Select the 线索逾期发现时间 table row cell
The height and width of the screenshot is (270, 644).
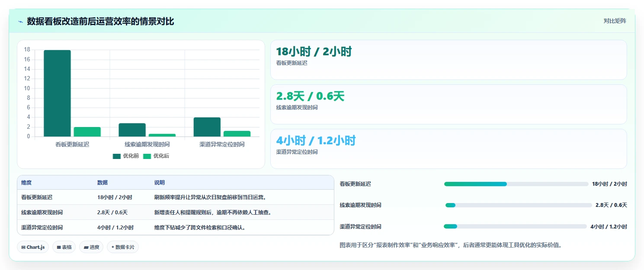pos(42,213)
